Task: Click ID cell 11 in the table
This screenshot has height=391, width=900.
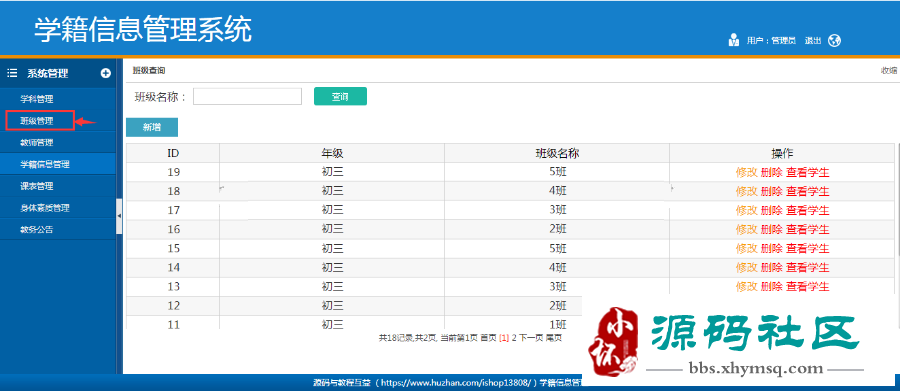Action: (x=173, y=324)
